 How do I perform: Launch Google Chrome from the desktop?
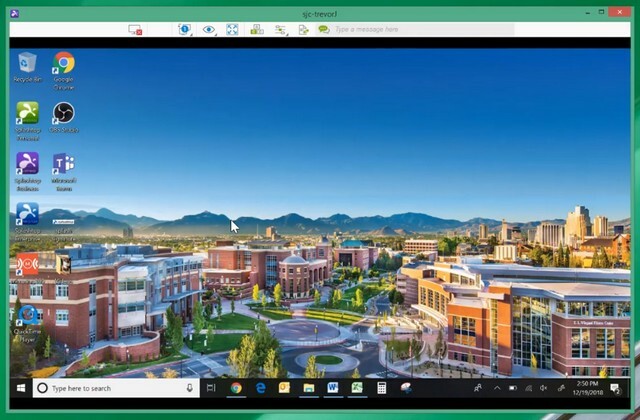point(63,64)
